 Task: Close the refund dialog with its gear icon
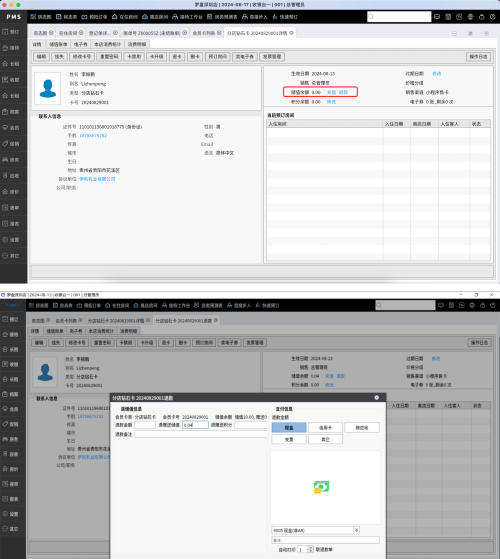coord(377,398)
